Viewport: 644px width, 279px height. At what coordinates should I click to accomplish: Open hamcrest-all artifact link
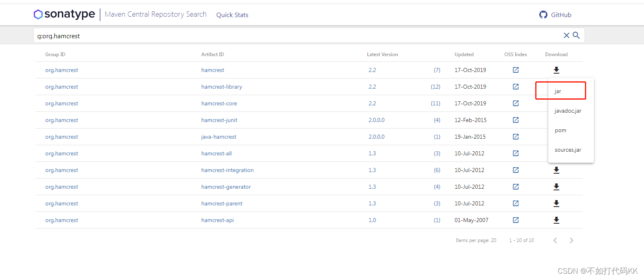pos(216,153)
